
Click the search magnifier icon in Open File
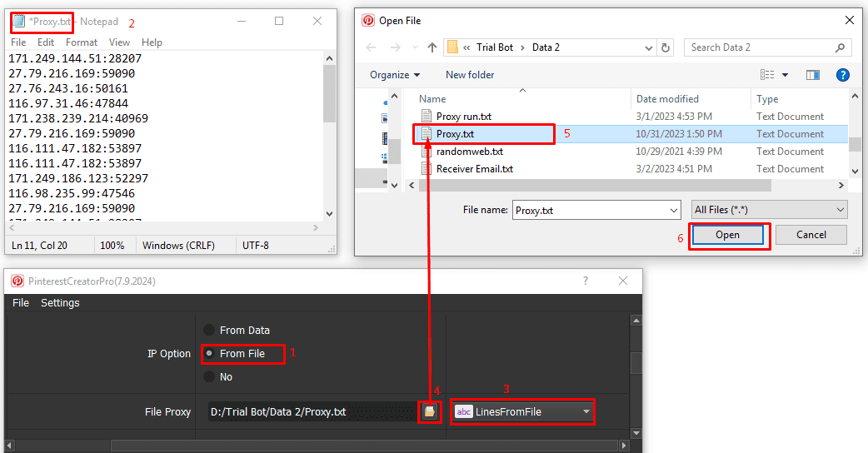pos(840,47)
